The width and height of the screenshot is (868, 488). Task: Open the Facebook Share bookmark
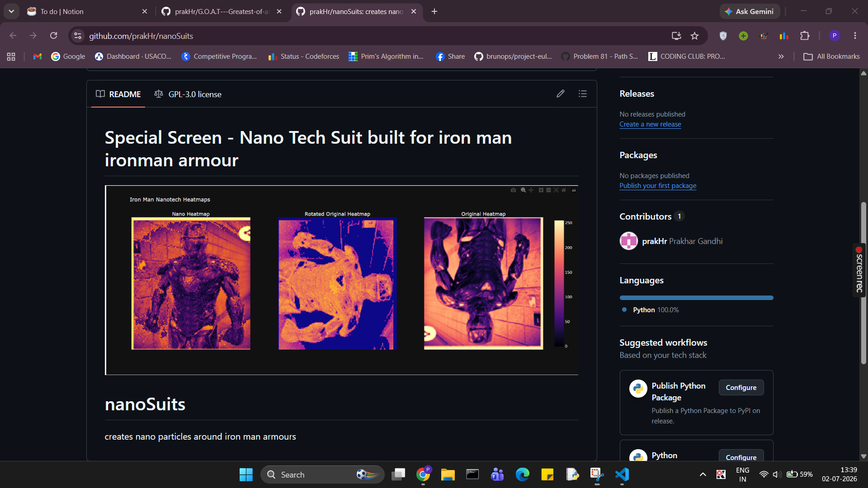point(451,56)
